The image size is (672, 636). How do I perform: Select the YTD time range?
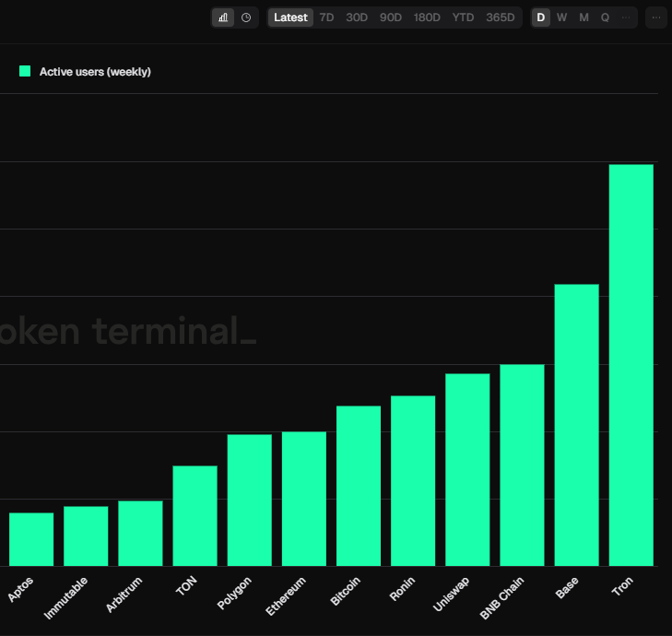463,18
